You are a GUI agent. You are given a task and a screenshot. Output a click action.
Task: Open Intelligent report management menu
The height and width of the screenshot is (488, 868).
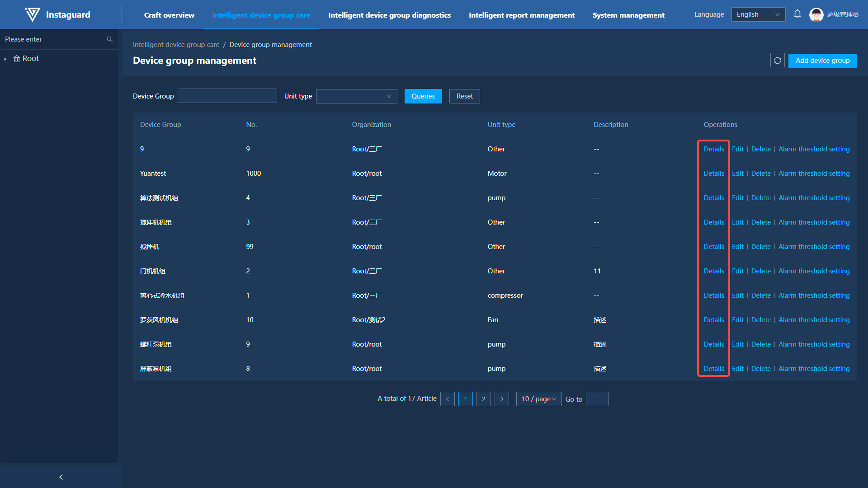[x=521, y=15]
